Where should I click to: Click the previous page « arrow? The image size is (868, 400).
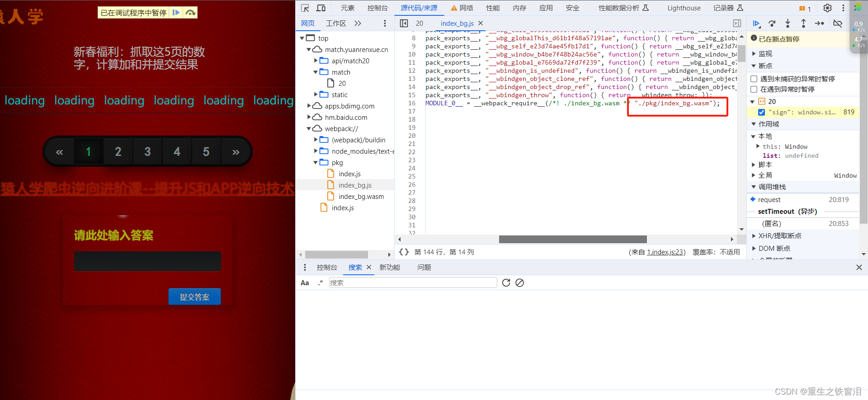click(x=59, y=152)
